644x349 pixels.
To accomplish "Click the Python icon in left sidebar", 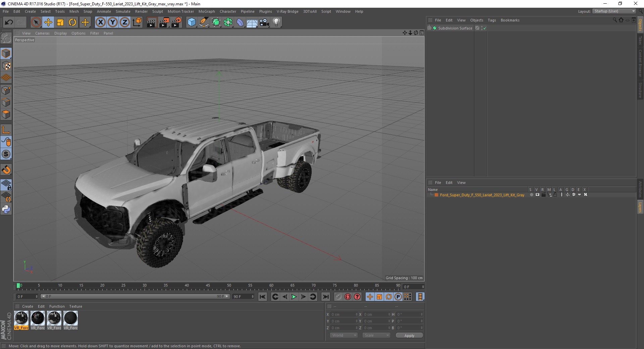I will [x=6, y=209].
